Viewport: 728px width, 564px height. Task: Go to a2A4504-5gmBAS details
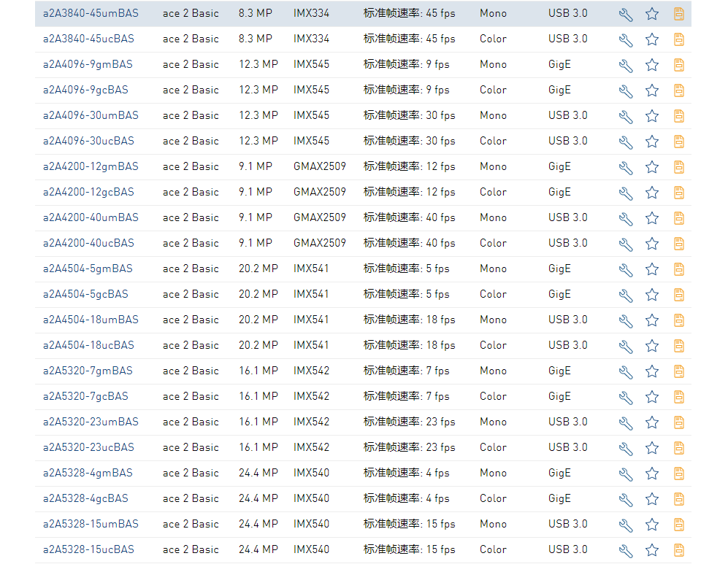(88, 269)
